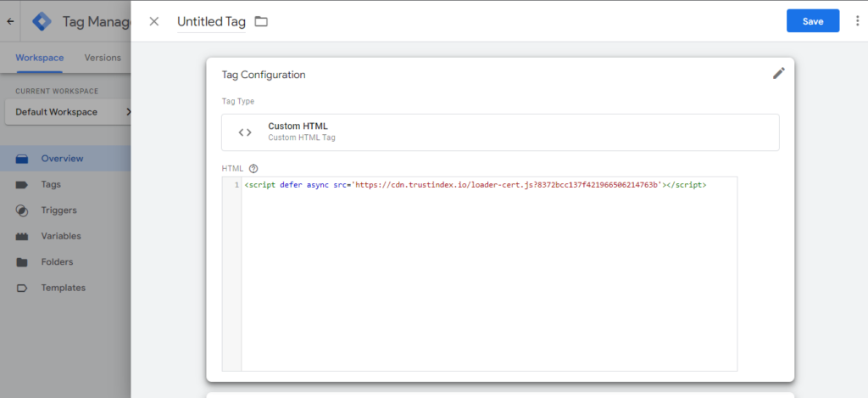Viewport: 868px width, 398px height.
Task: Switch to the Workspace tab
Action: point(39,58)
